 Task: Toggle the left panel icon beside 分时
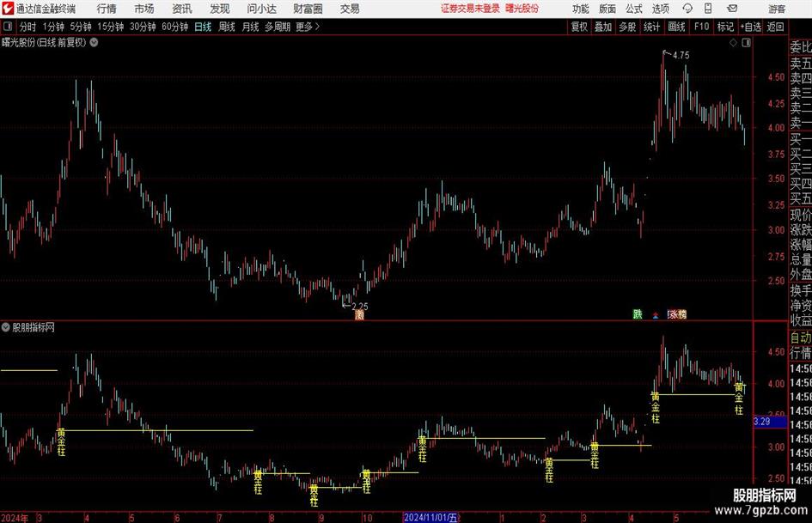(8, 27)
